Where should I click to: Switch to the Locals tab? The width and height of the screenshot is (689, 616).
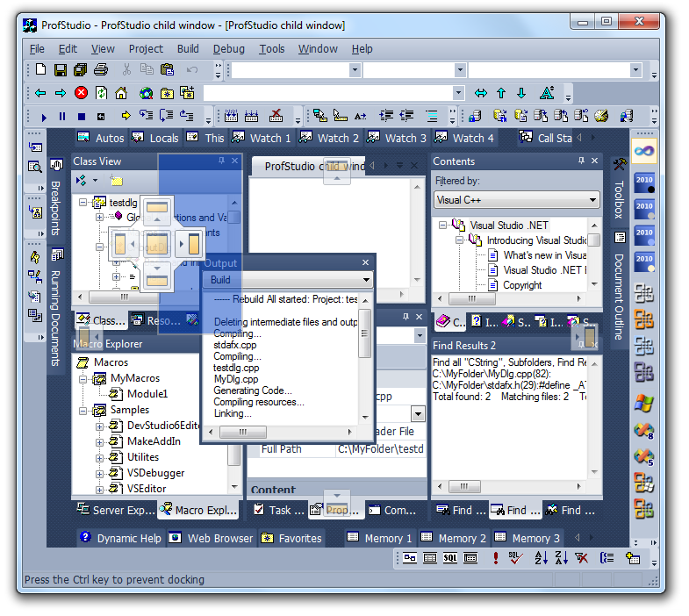coord(155,138)
